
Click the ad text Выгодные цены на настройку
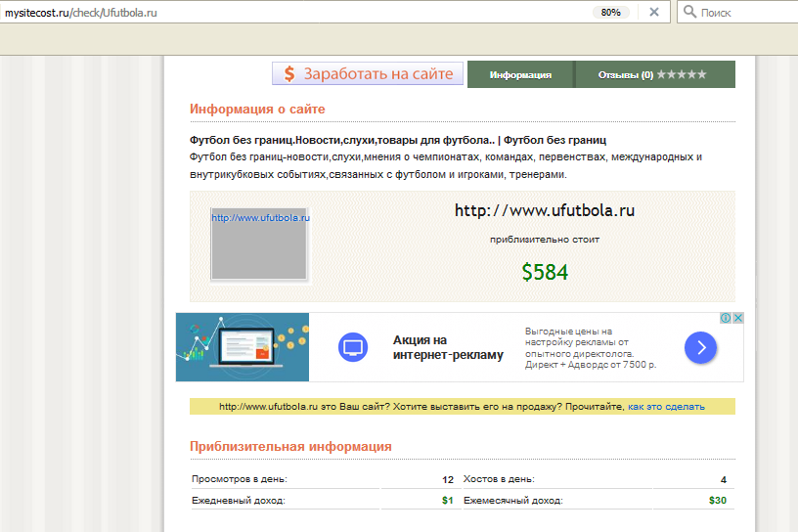591,348
